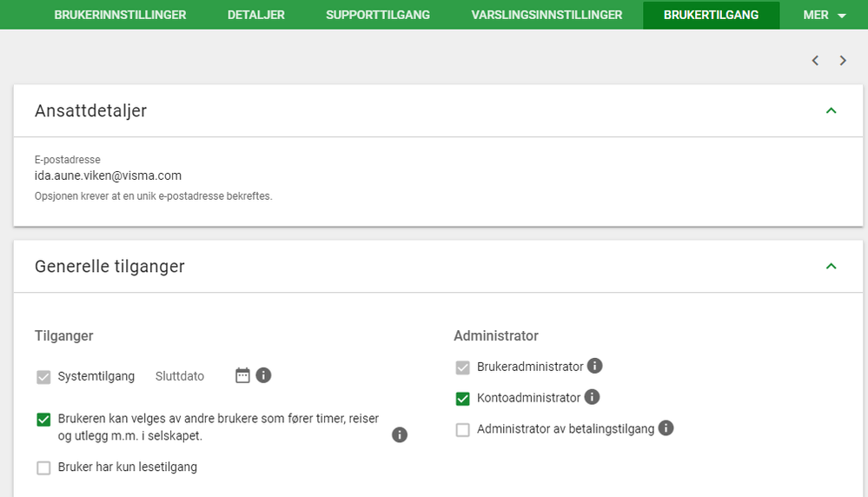The image size is (868, 497).
Task: Toggle Kontoadministrator checkbox
Action: pos(462,399)
